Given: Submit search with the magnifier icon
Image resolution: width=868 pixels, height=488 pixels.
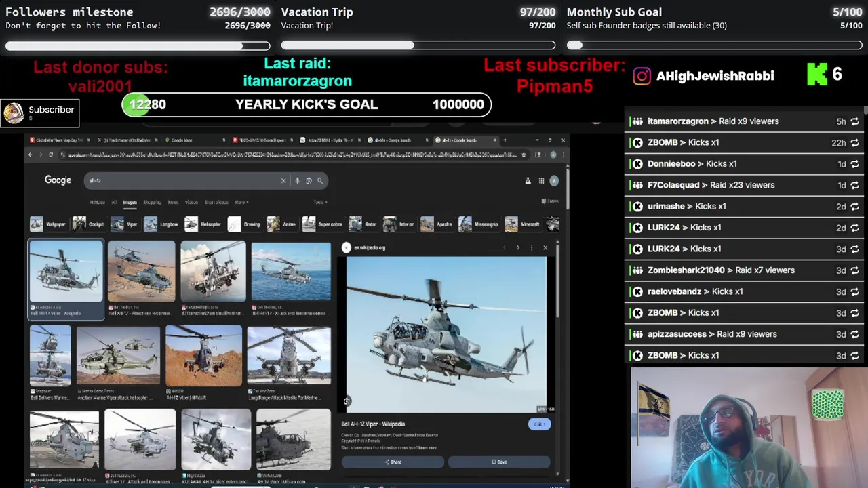Looking at the screenshot, I should [320, 180].
